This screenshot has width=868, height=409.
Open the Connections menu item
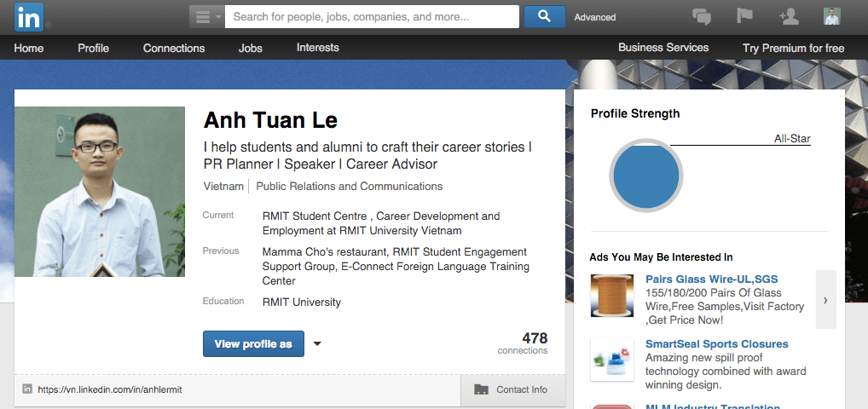[x=174, y=49]
